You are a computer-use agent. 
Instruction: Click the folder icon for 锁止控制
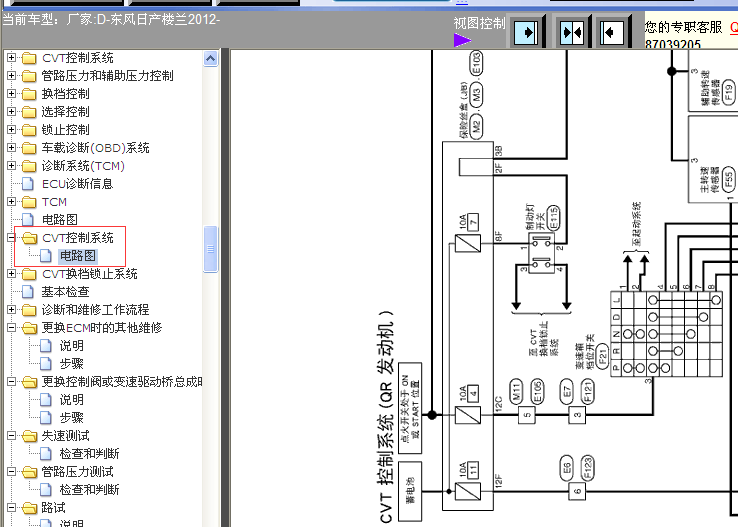(x=29, y=130)
